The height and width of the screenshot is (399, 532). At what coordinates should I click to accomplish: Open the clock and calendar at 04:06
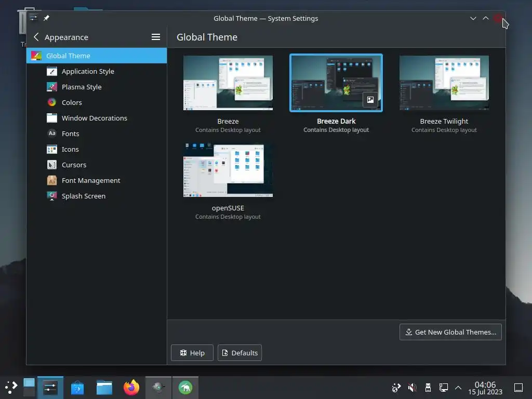pyautogui.click(x=485, y=388)
